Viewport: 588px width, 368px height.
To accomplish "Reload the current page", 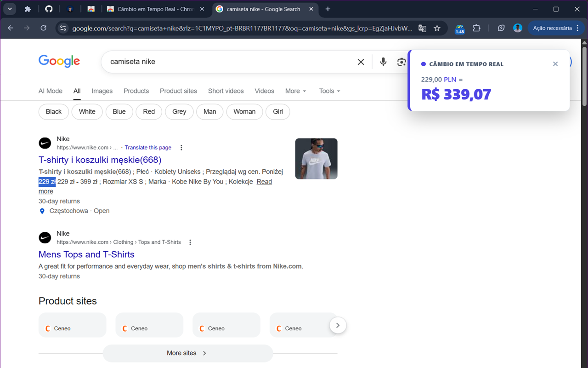I will (43, 28).
